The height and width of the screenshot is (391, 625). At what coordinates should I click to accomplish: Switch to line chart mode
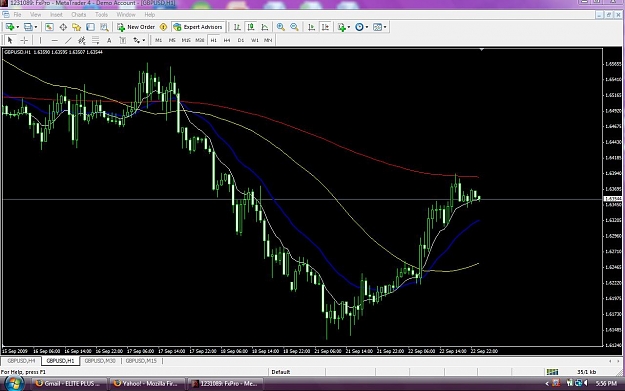click(265, 27)
